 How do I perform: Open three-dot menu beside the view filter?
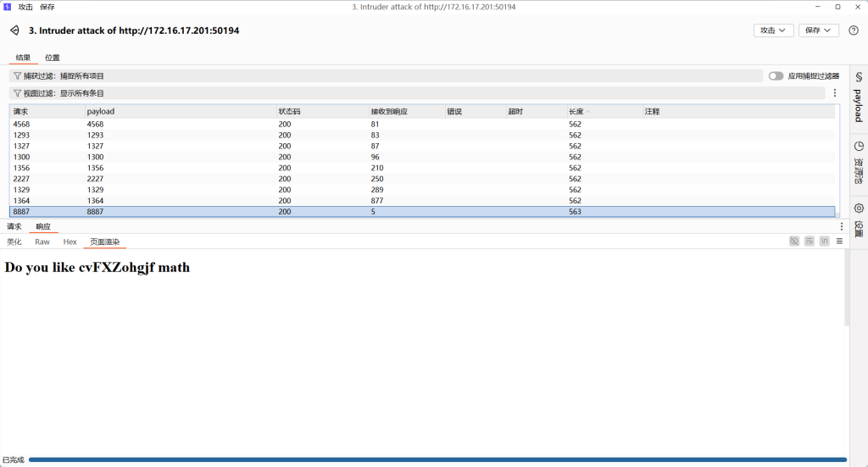(834, 93)
